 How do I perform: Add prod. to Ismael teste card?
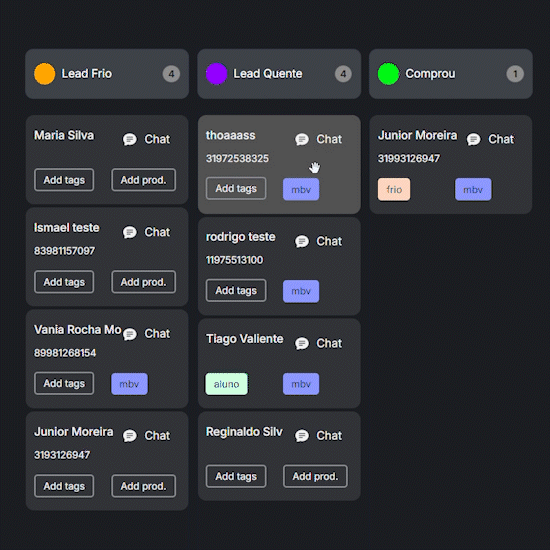click(143, 282)
